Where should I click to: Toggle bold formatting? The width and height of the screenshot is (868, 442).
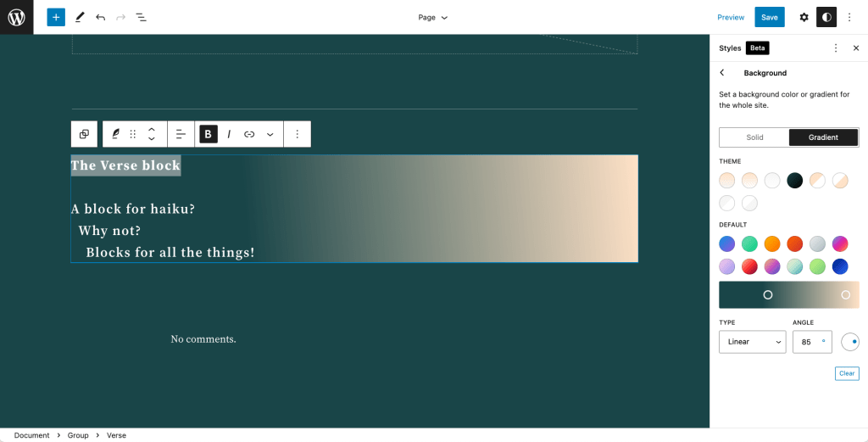pos(209,134)
